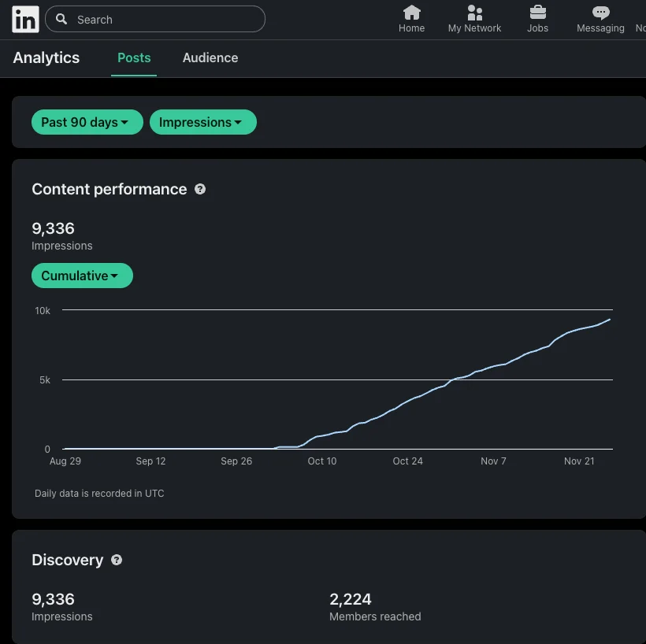Open the Content performance help tooltip

click(x=199, y=189)
